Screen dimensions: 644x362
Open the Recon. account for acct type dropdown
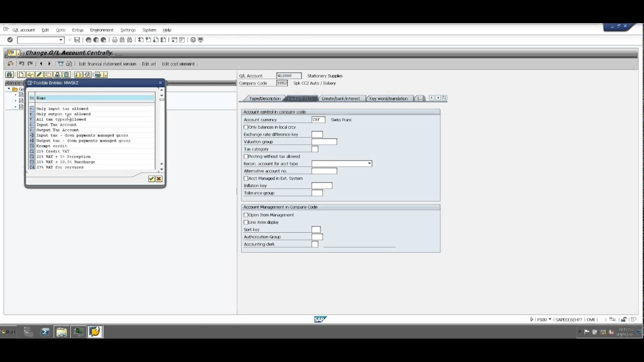click(369, 163)
